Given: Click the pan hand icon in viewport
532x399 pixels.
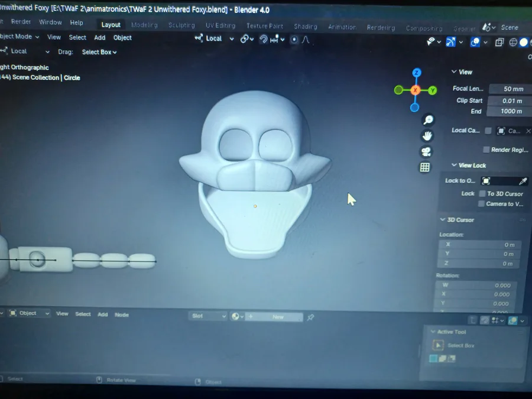Looking at the screenshot, I should pyautogui.click(x=427, y=136).
